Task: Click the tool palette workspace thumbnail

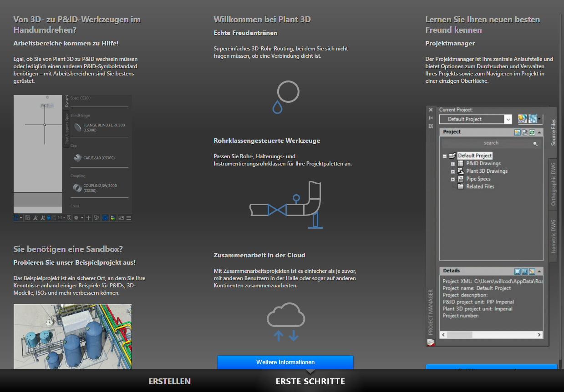Action: [x=73, y=158]
